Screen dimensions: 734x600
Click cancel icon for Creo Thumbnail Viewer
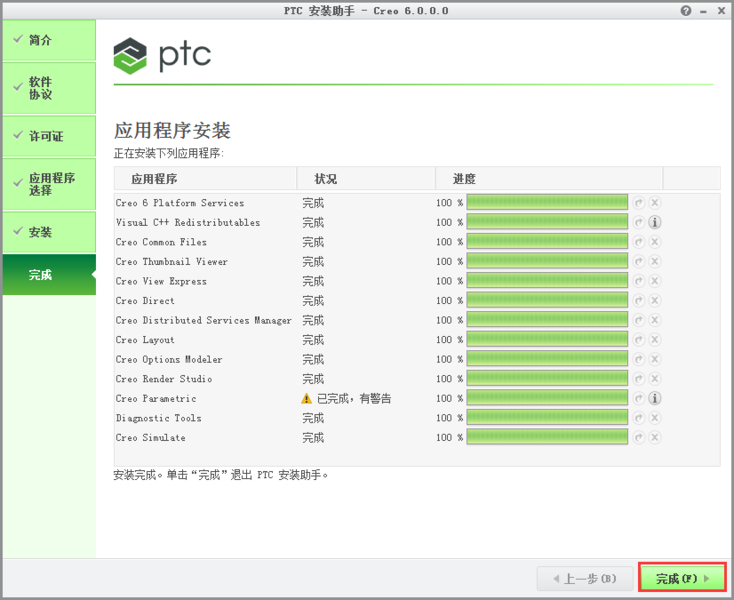(655, 261)
